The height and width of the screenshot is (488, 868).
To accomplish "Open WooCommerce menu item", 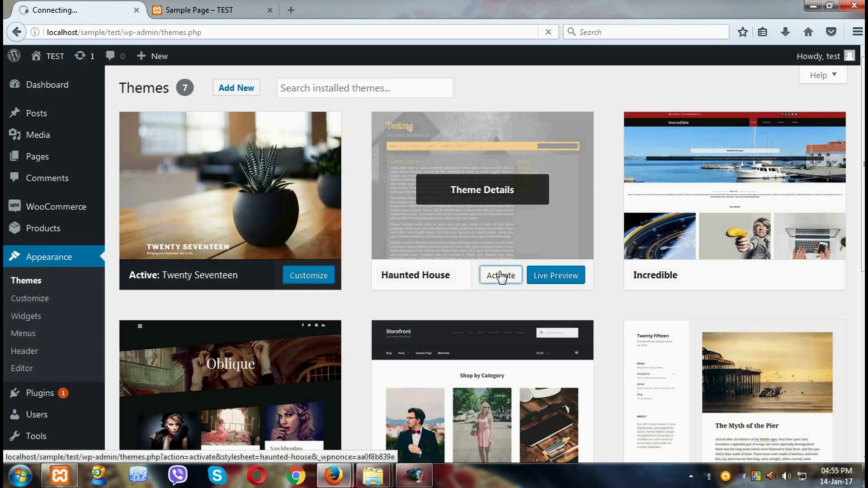I will [56, 206].
